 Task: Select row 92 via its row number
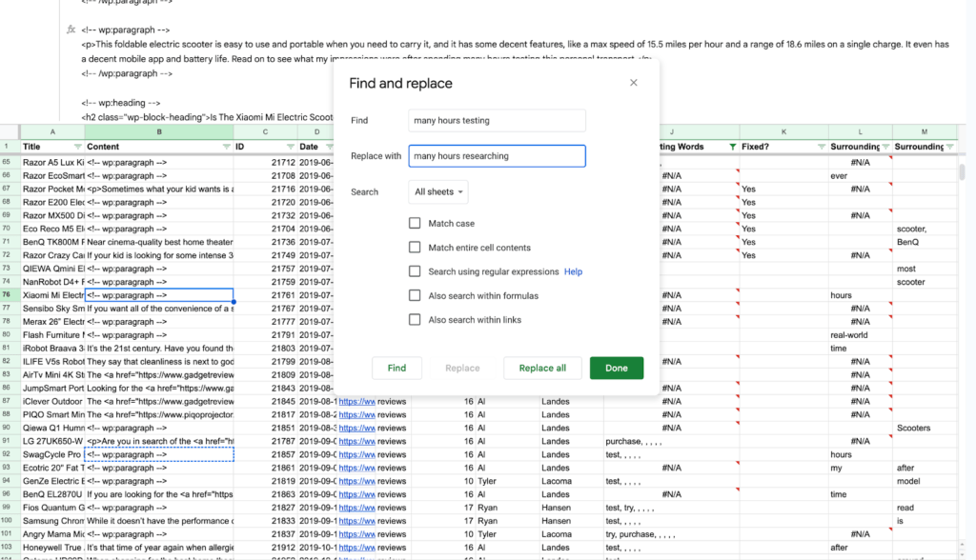pyautogui.click(x=7, y=454)
